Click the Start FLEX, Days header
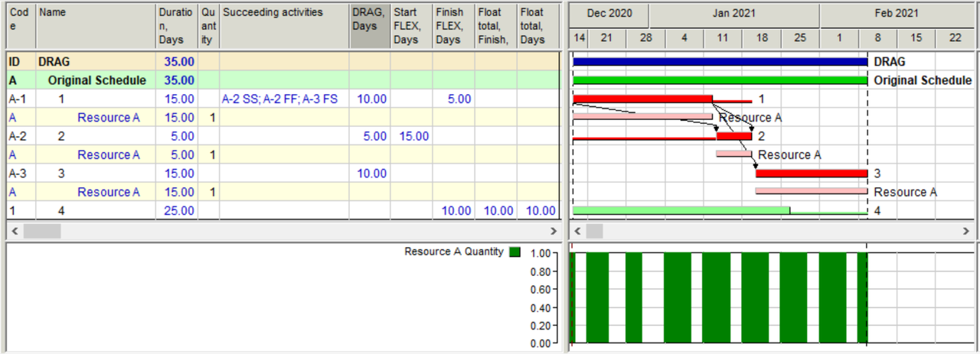 tap(411, 25)
